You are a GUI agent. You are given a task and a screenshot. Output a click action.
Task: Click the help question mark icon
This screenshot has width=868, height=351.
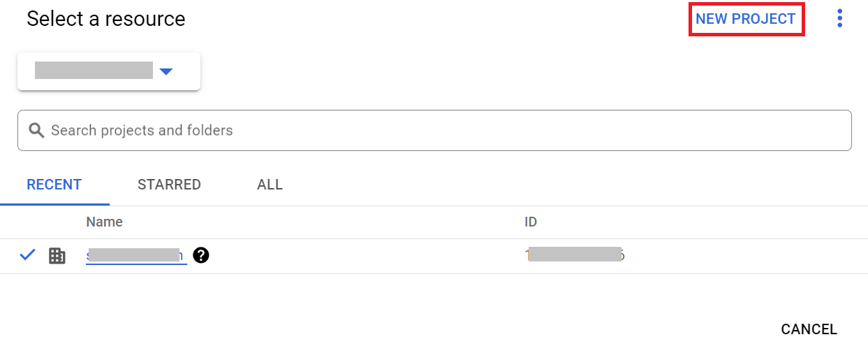(201, 256)
